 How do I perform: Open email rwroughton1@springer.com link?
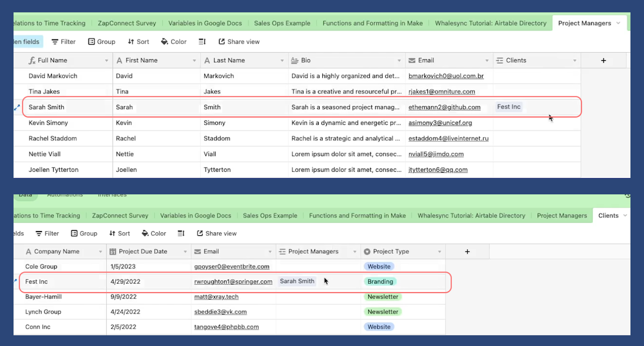233,282
